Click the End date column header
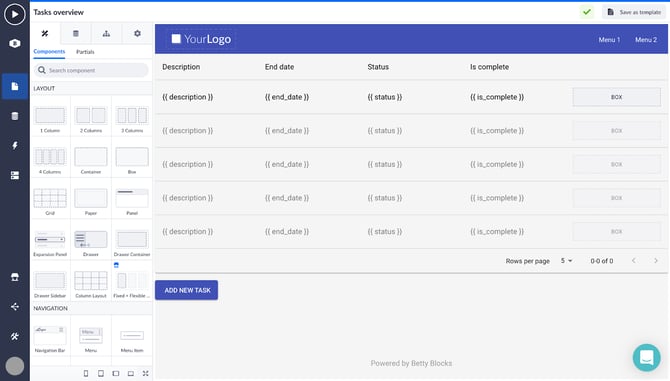Image resolution: width=670 pixels, height=381 pixels. 279,67
